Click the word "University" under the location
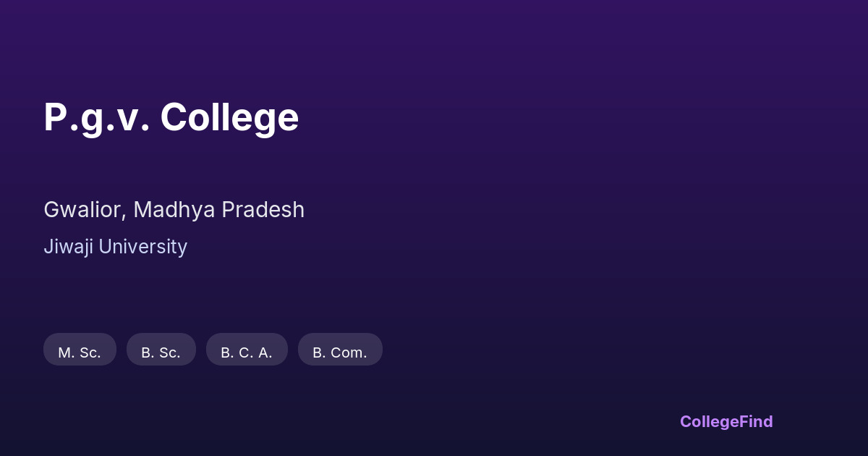The image size is (868, 456). (x=142, y=247)
